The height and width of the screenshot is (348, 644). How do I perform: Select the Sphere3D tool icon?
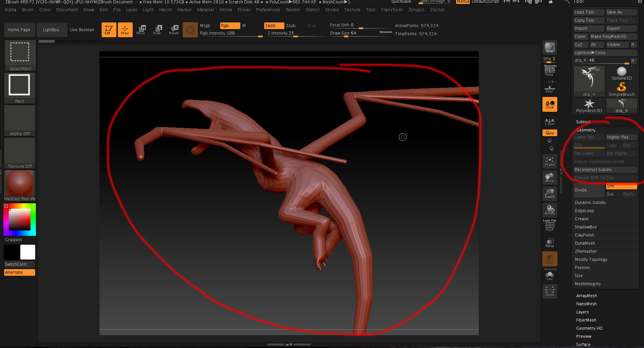click(622, 74)
